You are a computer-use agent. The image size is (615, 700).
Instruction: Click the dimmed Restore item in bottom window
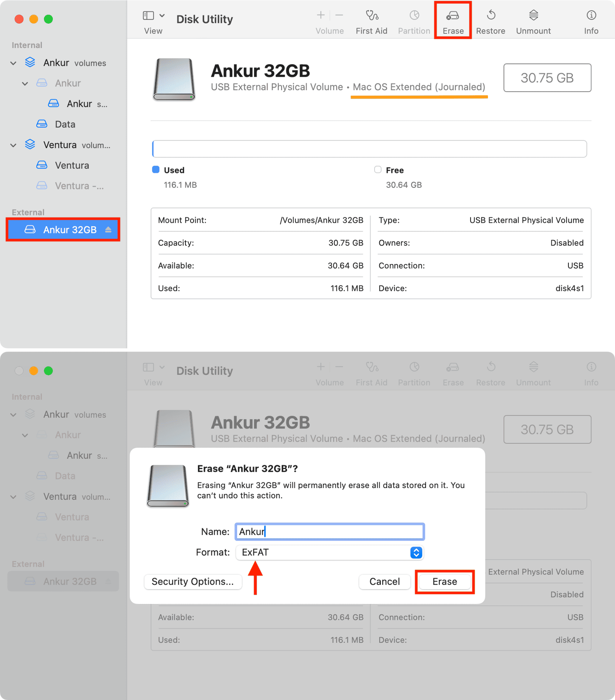[x=491, y=373]
